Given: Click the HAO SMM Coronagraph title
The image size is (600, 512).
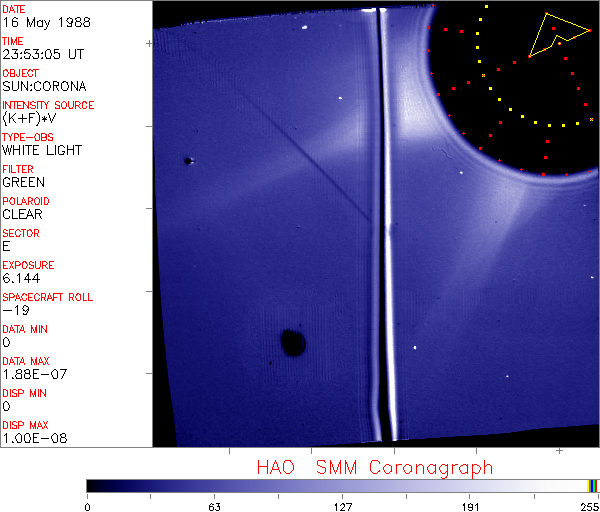Looking at the screenshot, I should [375, 468].
